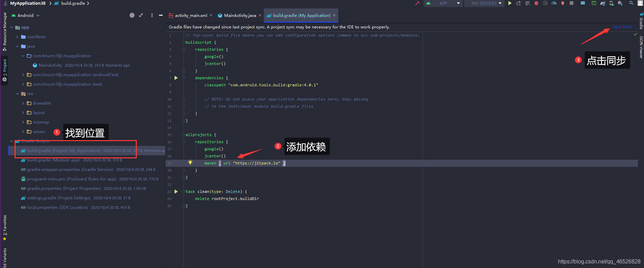
Task: Start debugging with the red bug icon
Action: [x=536, y=3]
